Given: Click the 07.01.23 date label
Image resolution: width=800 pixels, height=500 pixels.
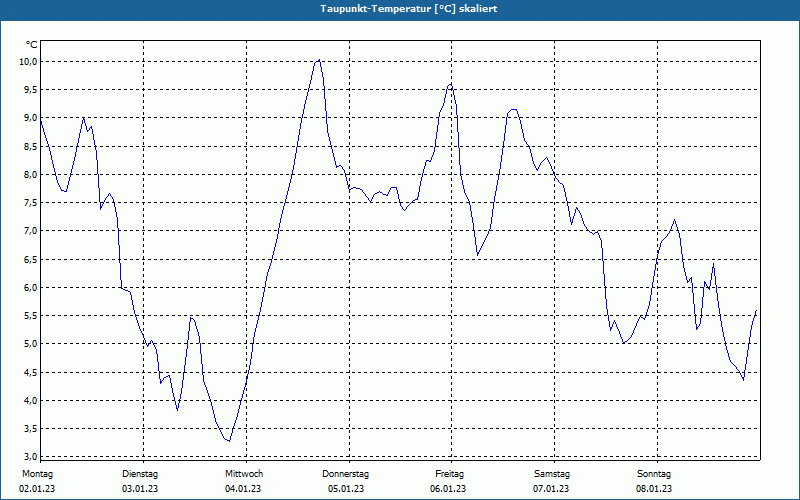Looking at the screenshot, I should point(551,489).
